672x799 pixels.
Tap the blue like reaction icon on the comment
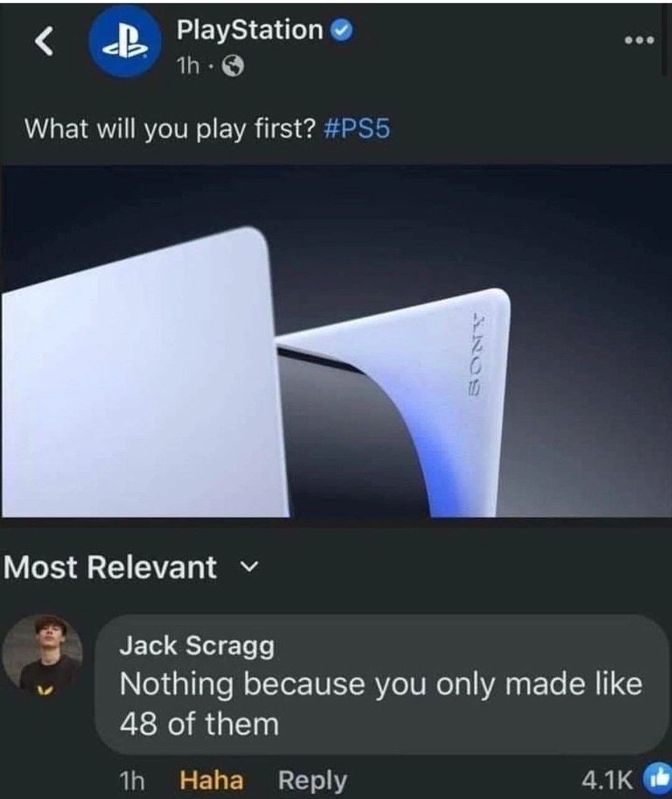pos(655,778)
